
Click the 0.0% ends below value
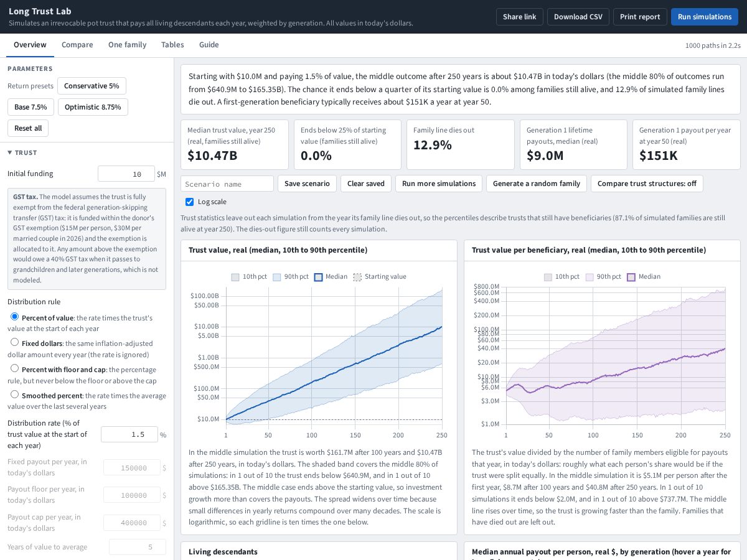(x=316, y=156)
